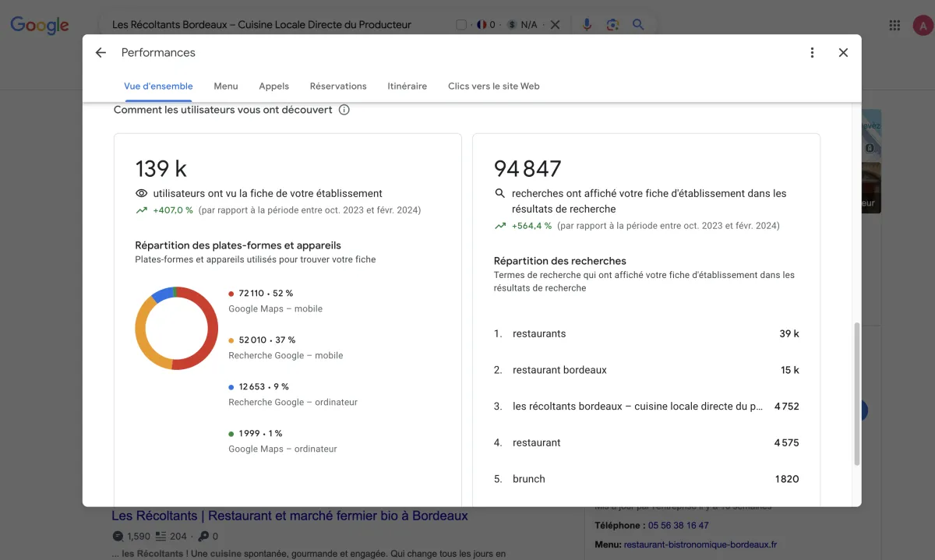This screenshot has height=560, width=935.
Task: Click blue segment of the donut chart
Action: click(162, 294)
